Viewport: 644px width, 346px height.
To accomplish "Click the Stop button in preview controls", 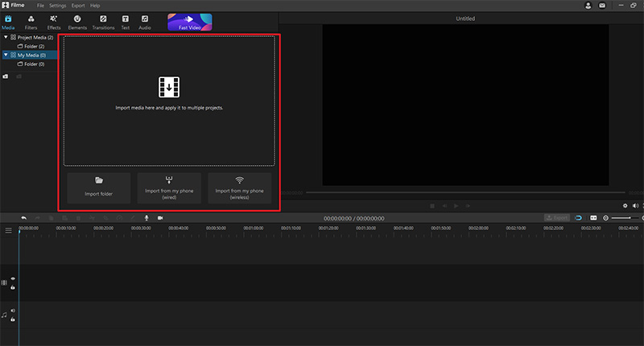I will pyautogui.click(x=432, y=206).
